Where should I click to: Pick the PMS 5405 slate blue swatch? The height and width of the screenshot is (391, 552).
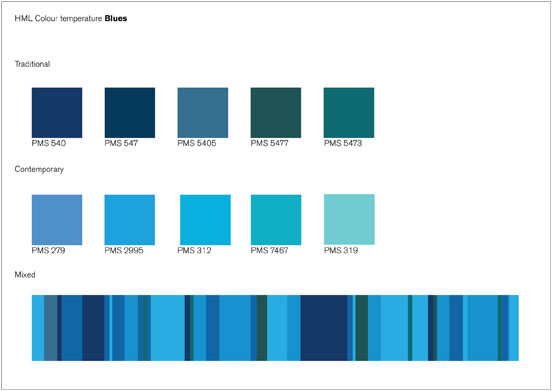tap(203, 113)
